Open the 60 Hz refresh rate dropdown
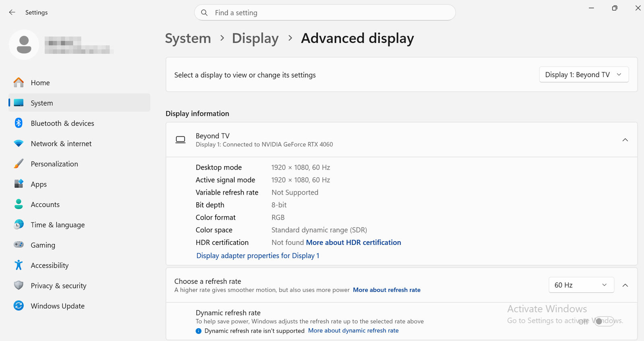Viewport: 644px width, 341px height. (581, 285)
